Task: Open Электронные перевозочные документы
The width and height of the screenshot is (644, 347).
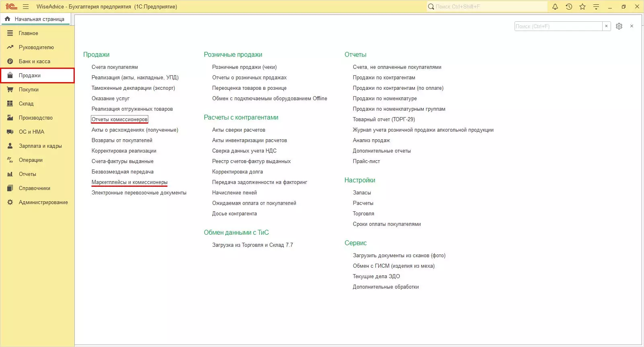Action: [x=139, y=192]
